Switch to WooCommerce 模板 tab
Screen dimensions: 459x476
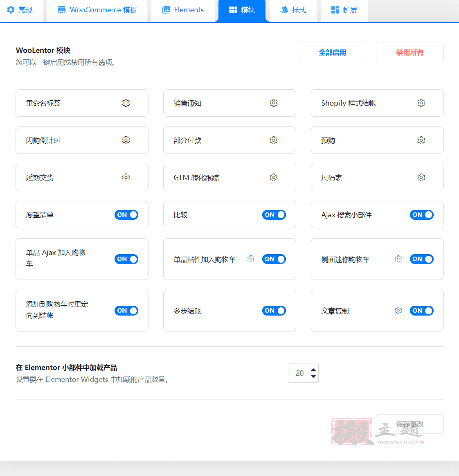pos(97,10)
